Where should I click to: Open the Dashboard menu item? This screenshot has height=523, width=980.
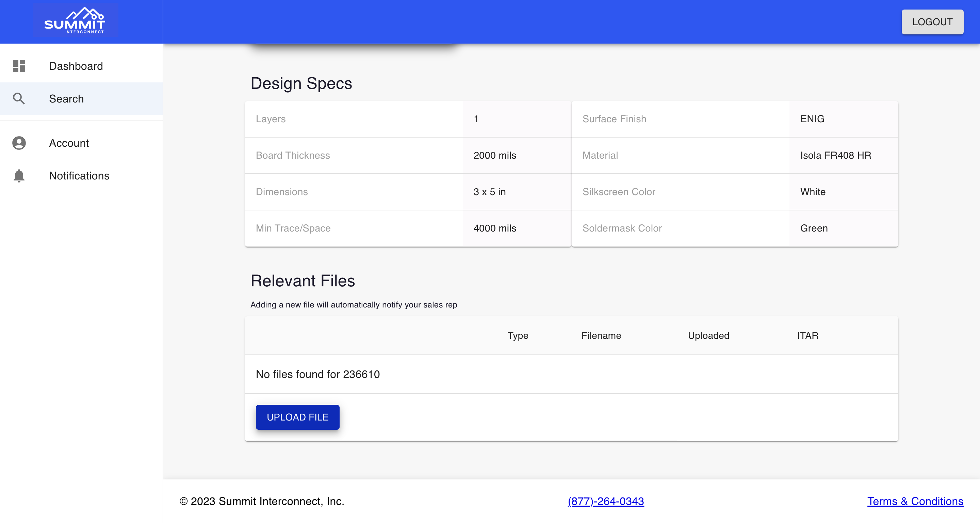pyautogui.click(x=81, y=66)
